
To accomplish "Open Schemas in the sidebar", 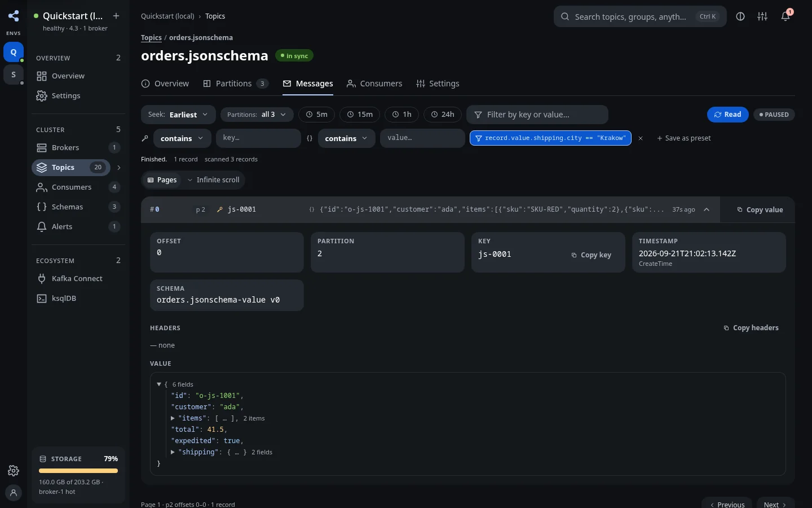I will 78,207.
